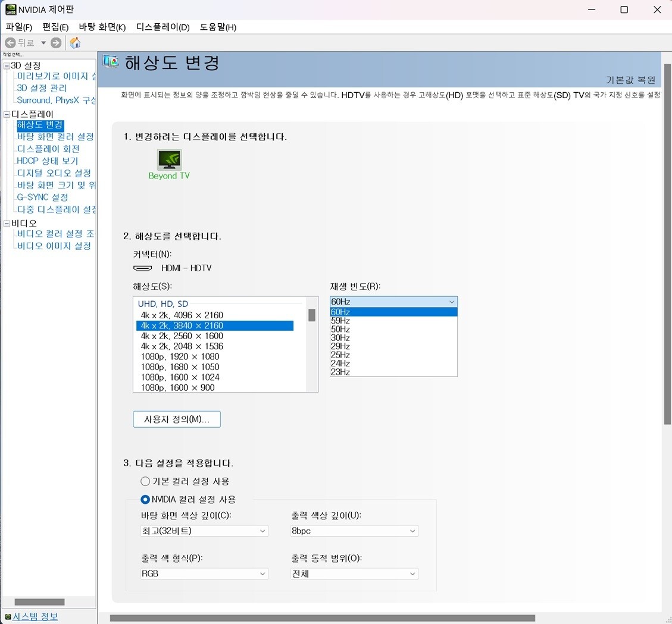Open the back history dropdown arrow

(x=43, y=43)
